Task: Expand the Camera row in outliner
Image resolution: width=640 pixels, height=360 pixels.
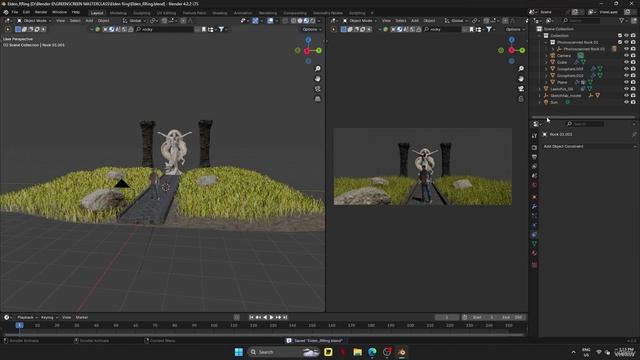Action: (546, 56)
